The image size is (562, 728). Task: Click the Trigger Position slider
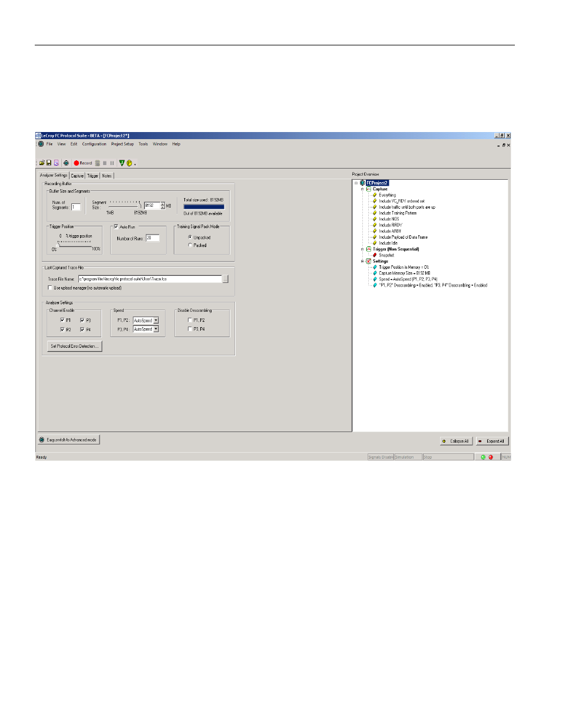(x=75, y=243)
